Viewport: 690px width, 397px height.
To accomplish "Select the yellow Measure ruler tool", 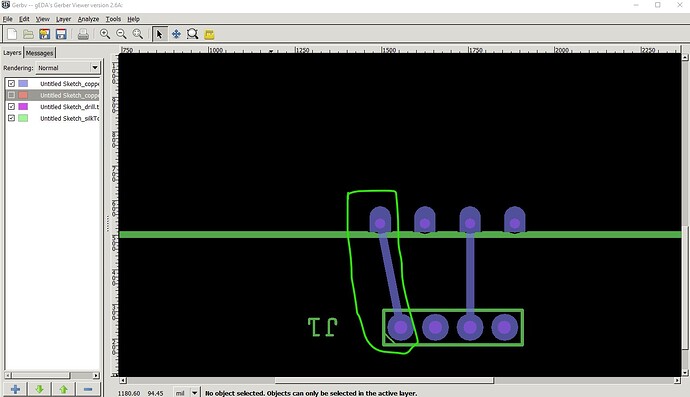I will (209, 34).
